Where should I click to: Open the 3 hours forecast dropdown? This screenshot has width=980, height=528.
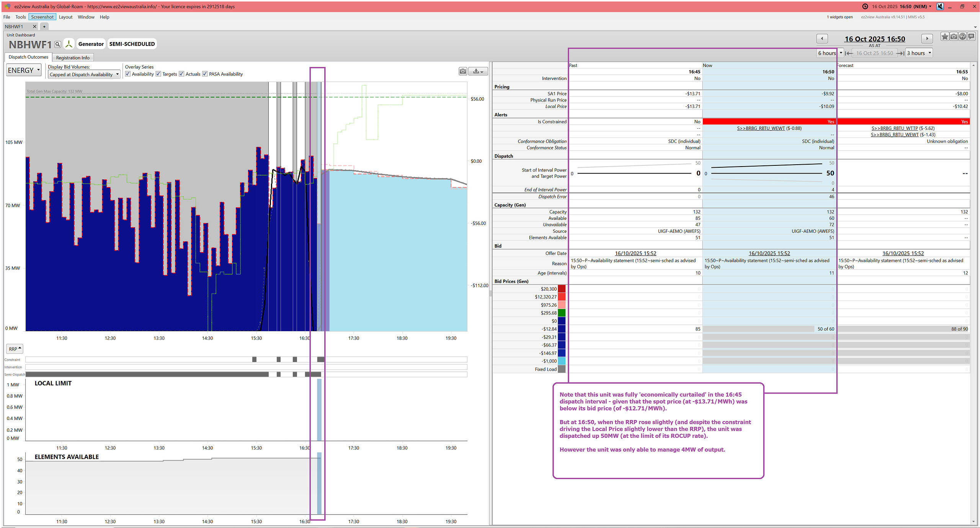pyautogui.click(x=919, y=53)
